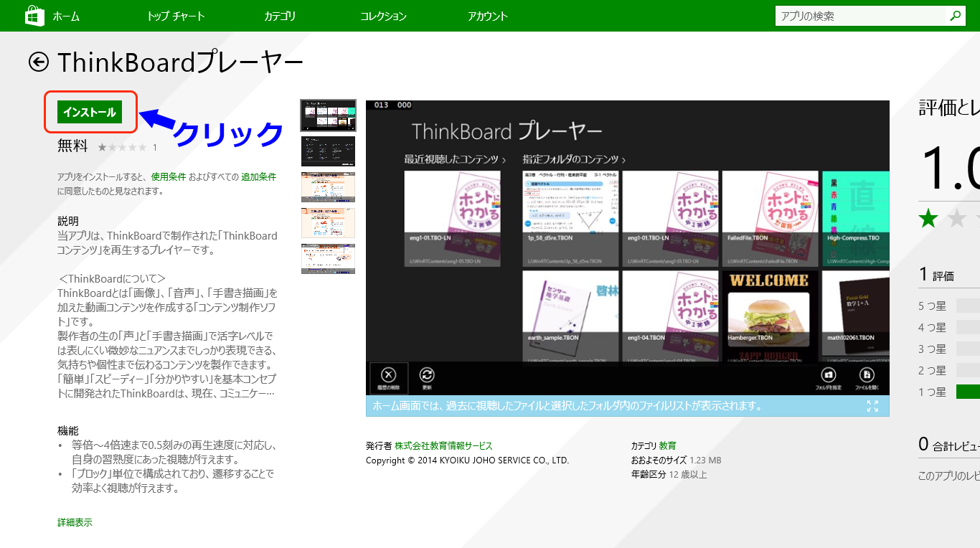This screenshot has height=548, width=980.
Task: Select the second screenshot thumbnail
Action: (x=328, y=151)
